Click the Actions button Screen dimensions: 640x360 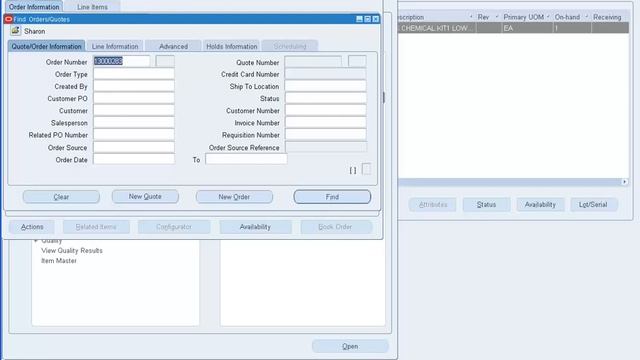pyautogui.click(x=32, y=227)
